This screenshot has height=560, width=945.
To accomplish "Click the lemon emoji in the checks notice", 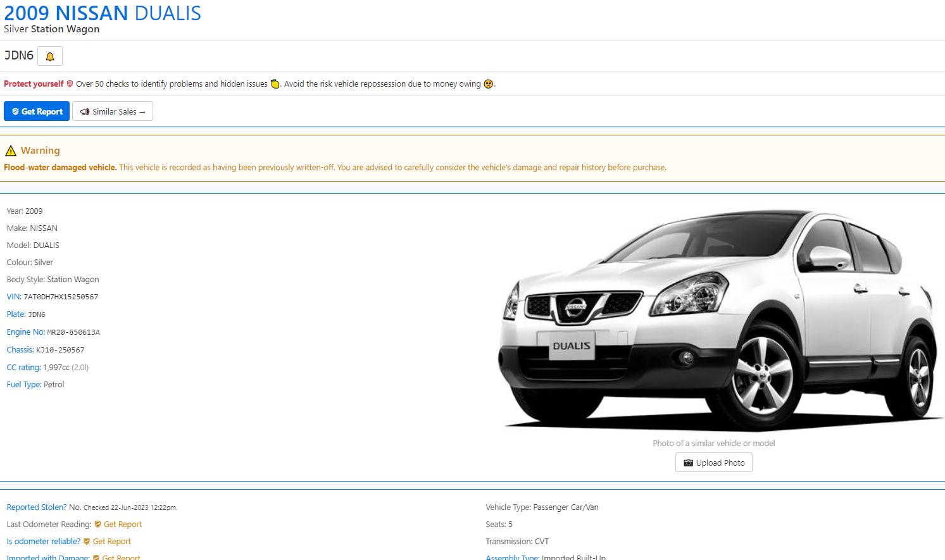I will pyautogui.click(x=275, y=84).
